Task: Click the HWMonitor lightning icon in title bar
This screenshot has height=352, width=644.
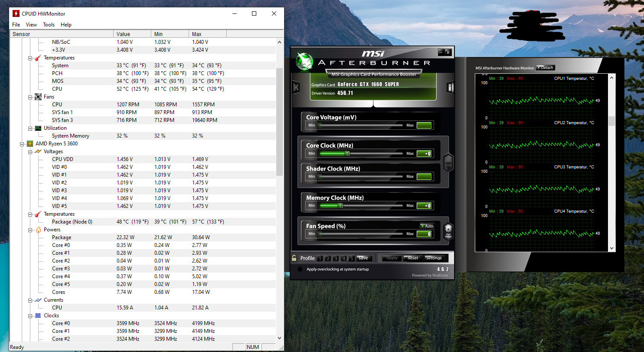Action: coord(16,13)
